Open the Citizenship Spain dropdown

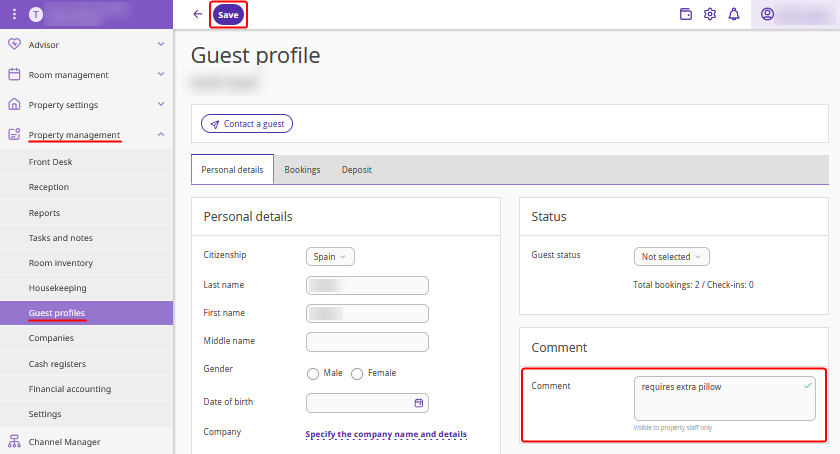pos(330,257)
